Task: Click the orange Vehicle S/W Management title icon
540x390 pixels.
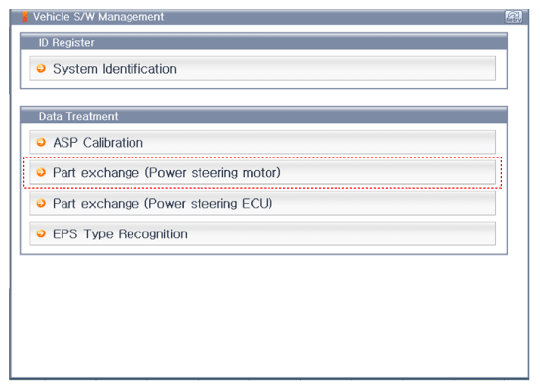Action: [x=25, y=17]
